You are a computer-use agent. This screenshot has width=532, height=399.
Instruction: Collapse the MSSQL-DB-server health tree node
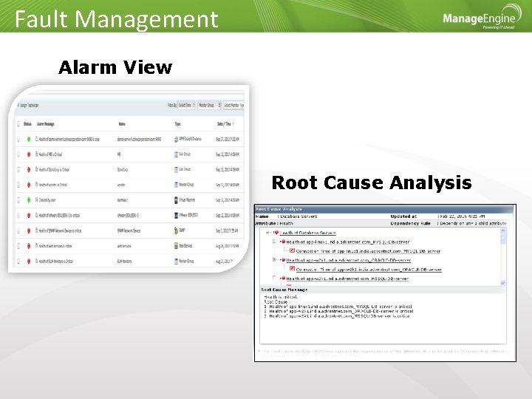pos(274,278)
